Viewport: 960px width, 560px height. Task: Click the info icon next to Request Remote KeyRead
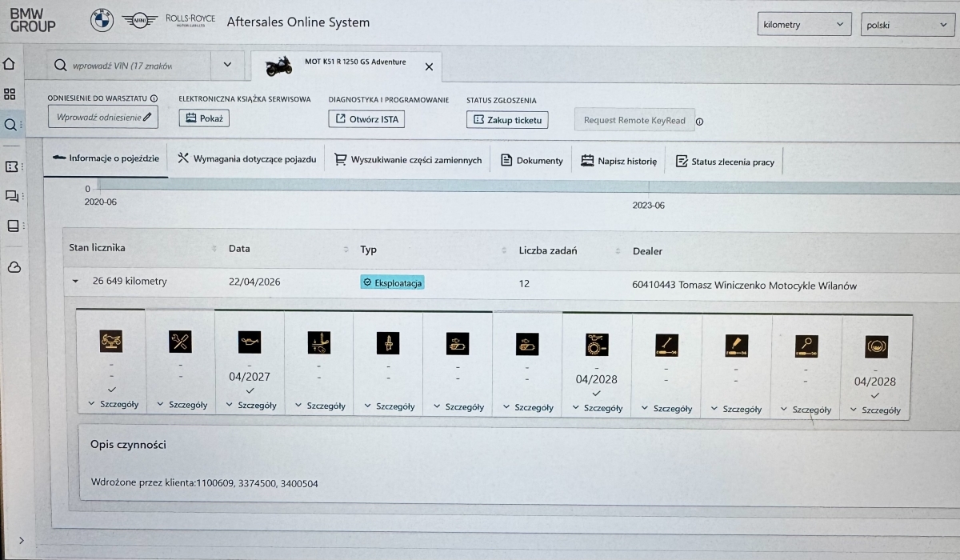tap(699, 122)
